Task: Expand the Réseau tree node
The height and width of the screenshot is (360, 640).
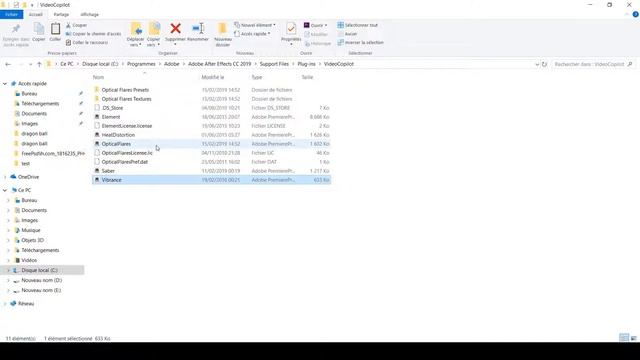Action: pyautogui.click(x=5, y=304)
